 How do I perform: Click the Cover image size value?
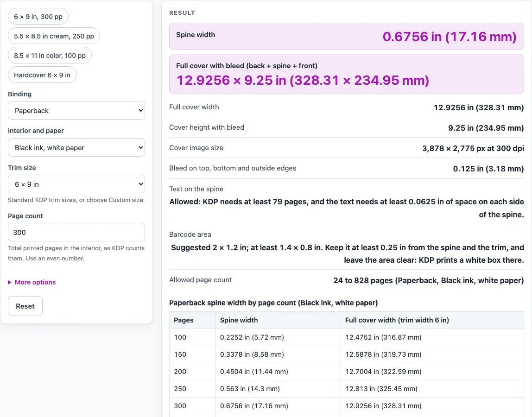pyautogui.click(x=473, y=148)
